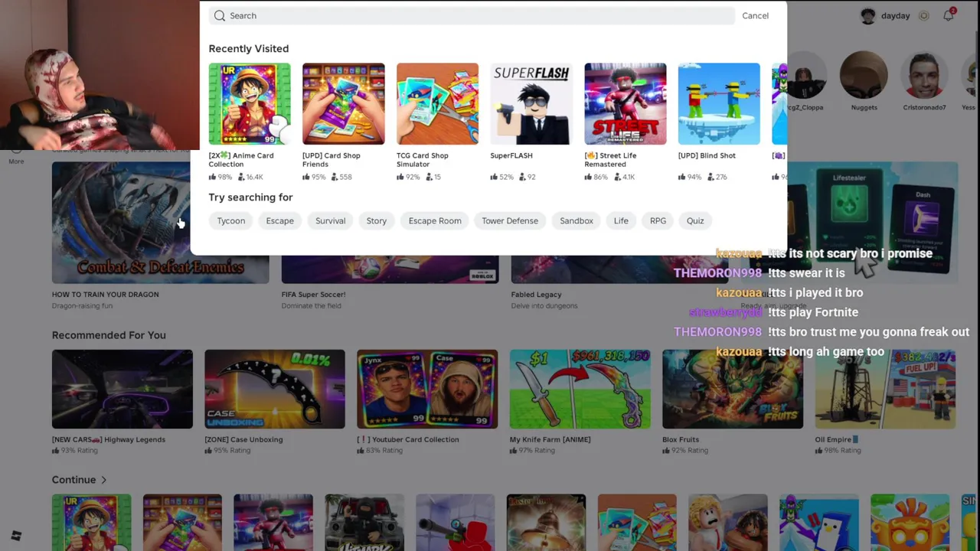The image size is (980, 551).
Task: Open My Knife Farm recommended game
Action: (580, 389)
